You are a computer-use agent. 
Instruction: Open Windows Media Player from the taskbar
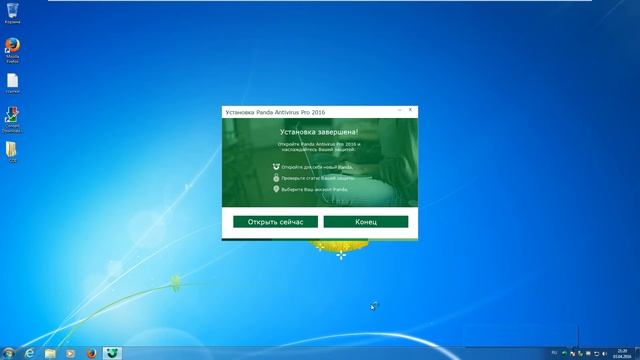tap(70, 353)
